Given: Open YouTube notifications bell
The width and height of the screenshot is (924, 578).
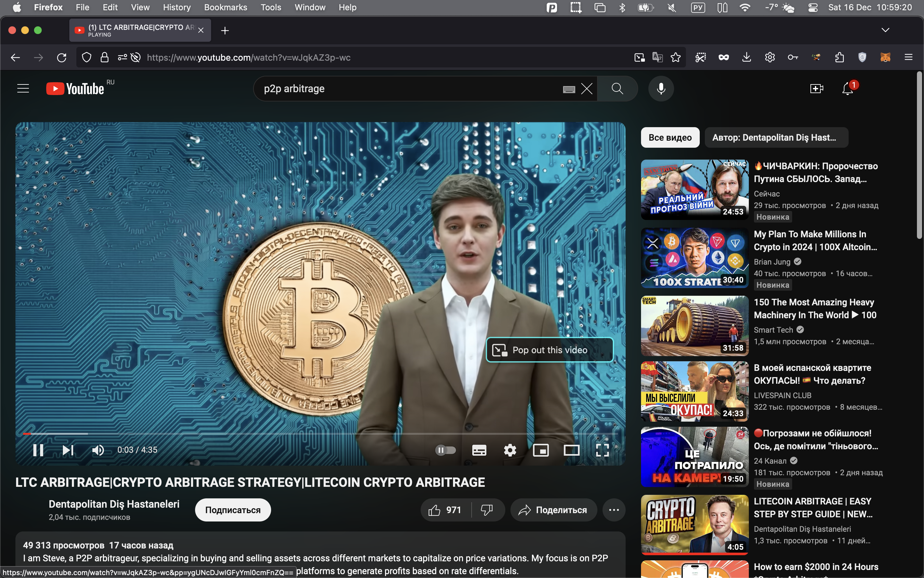Looking at the screenshot, I should point(848,89).
